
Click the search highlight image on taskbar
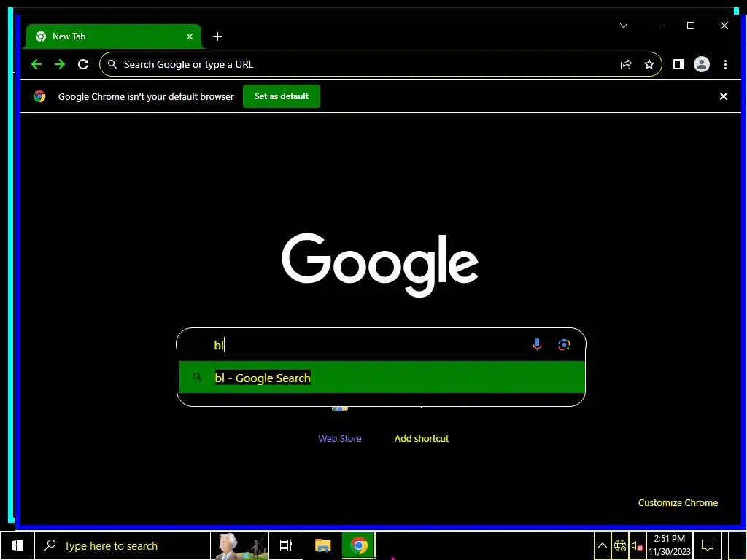tap(239, 545)
